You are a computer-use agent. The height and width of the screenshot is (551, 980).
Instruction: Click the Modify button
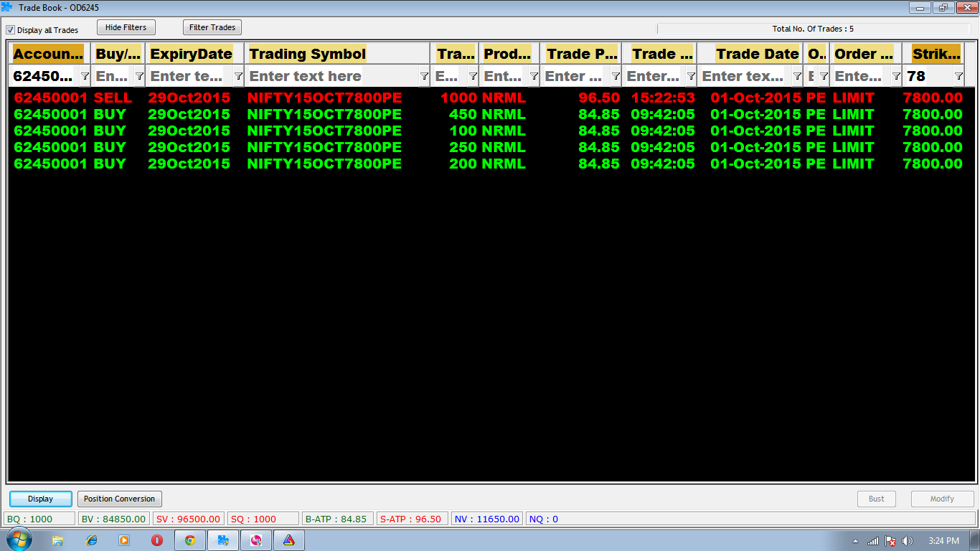[943, 499]
